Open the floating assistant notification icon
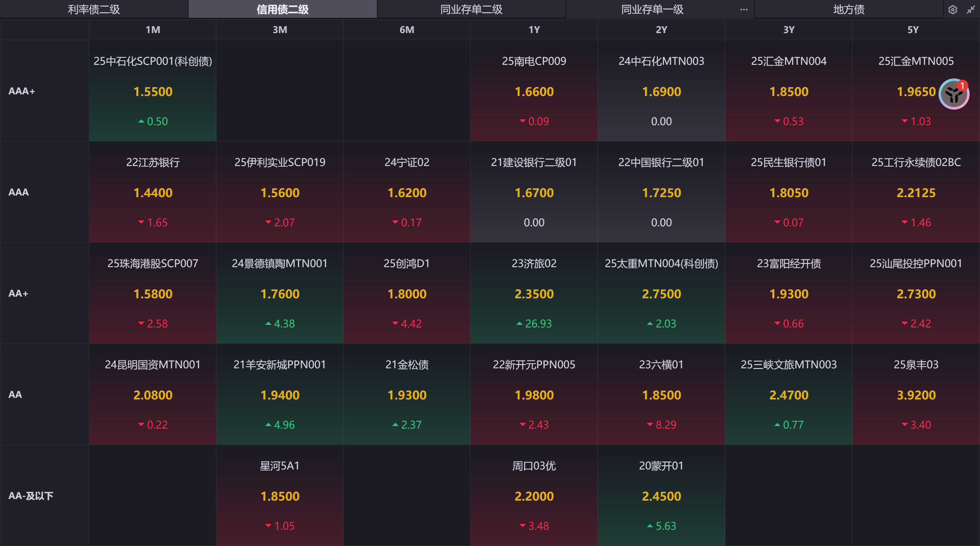The height and width of the screenshot is (546, 980). click(954, 94)
